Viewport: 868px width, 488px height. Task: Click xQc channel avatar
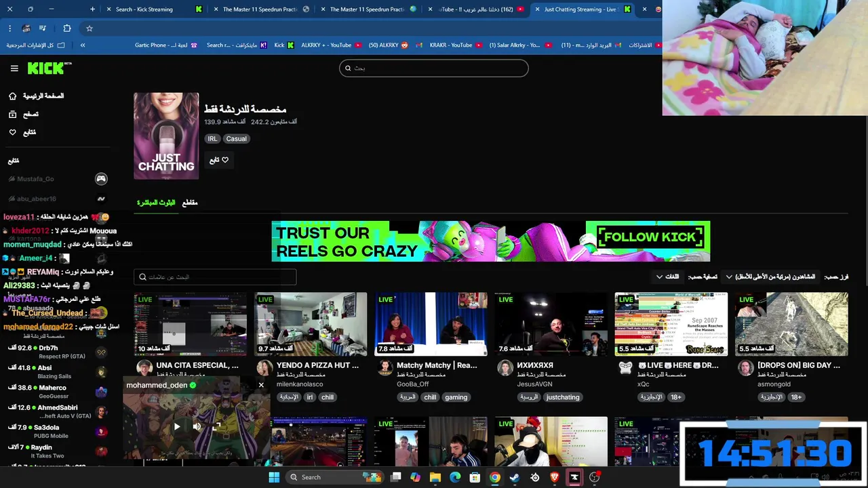(x=625, y=368)
